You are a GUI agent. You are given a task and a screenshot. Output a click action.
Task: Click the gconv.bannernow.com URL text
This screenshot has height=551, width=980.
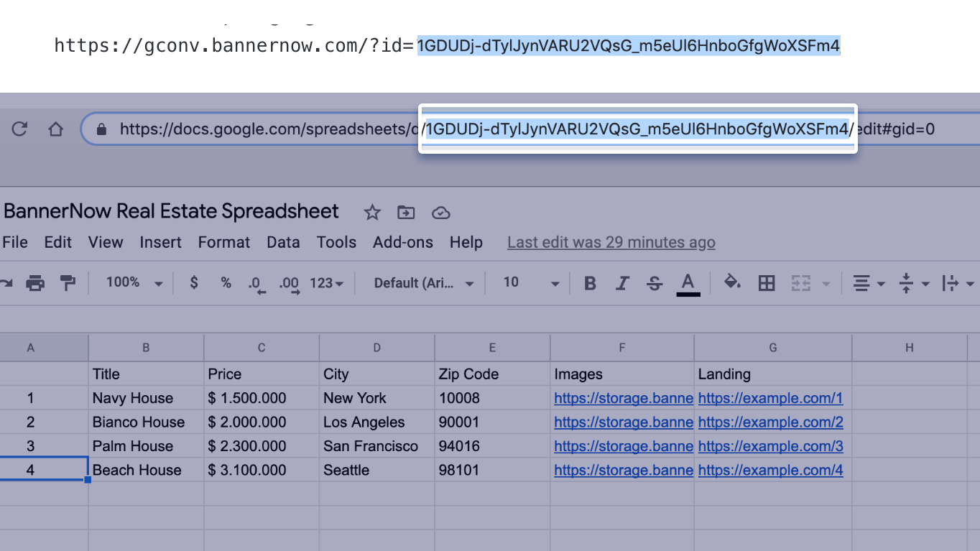(x=447, y=46)
